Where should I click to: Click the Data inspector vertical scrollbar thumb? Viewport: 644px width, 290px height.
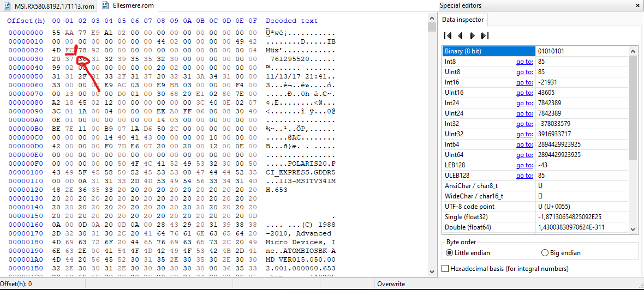pos(633,107)
